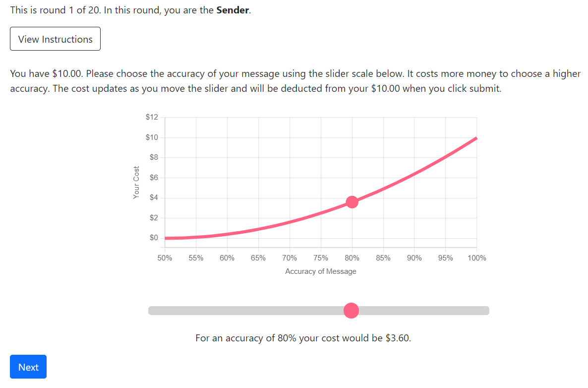Click the curve's start at 50% accuracy

(166, 238)
